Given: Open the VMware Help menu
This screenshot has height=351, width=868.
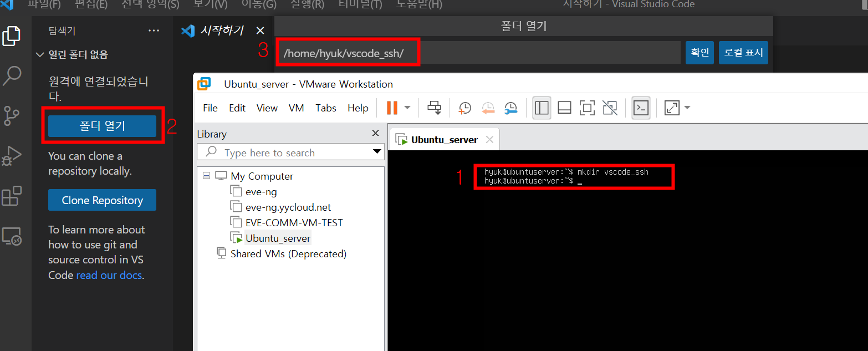Looking at the screenshot, I should point(358,108).
